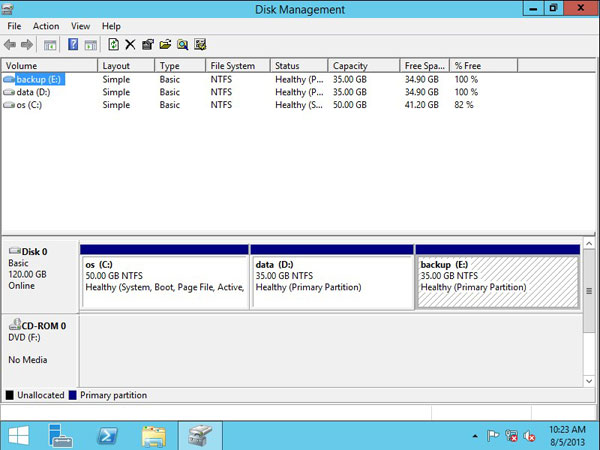Click the Refresh toolbar icon
This screenshot has width=600, height=450.
pyautogui.click(x=113, y=44)
